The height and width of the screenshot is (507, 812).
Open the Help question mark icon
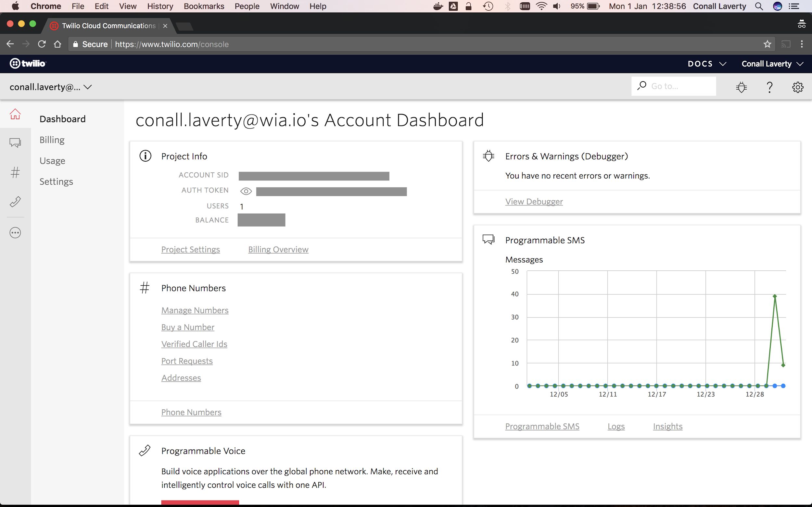tap(770, 87)
